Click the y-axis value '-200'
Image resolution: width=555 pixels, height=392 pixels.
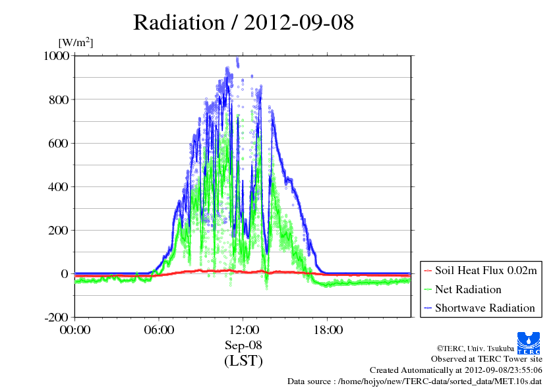[x=56, y=318]
